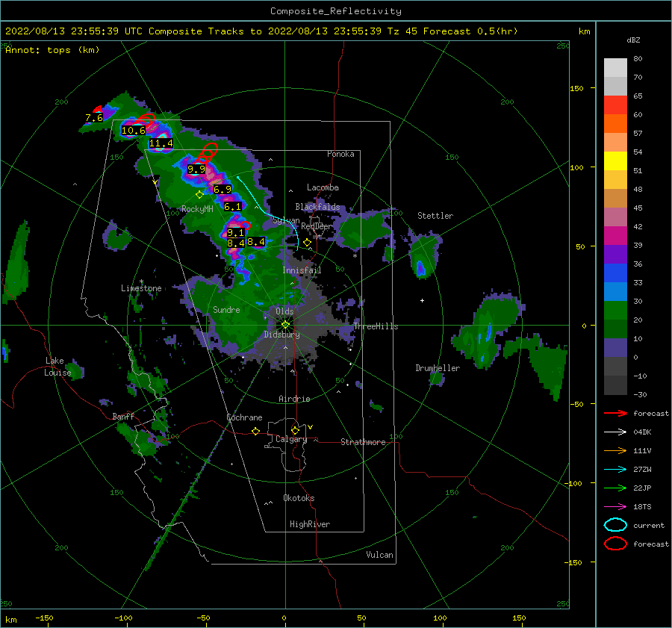Click the Sundre town label
Viewport: 672px width, 628px height.
(x=226, y=309)
